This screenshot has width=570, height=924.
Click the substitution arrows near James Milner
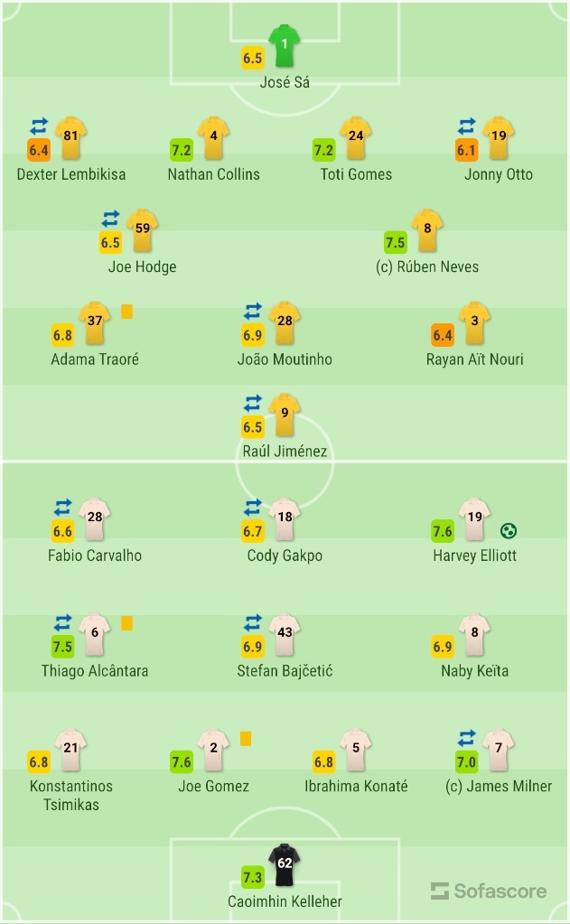click(466, 738)
